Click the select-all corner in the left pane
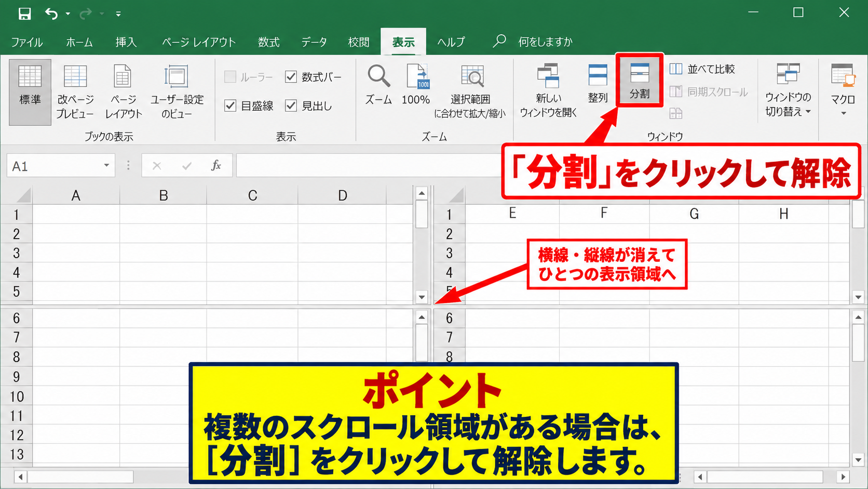Viewport: 868px width, 489px height. click(x=17, y=195)
